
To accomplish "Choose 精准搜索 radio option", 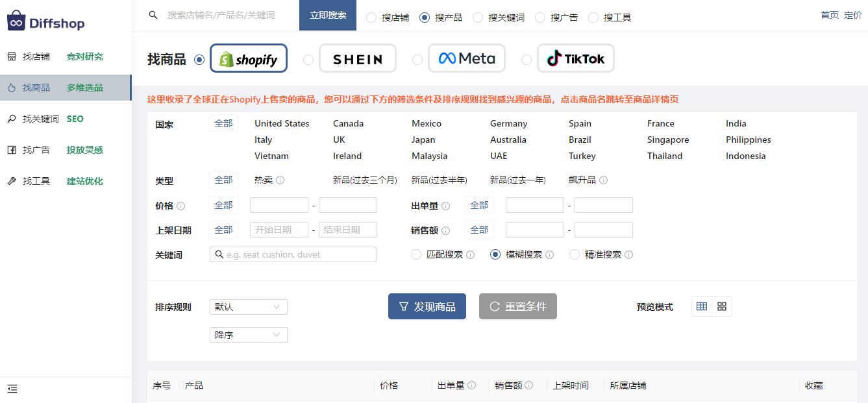I will tap(575, 255).
